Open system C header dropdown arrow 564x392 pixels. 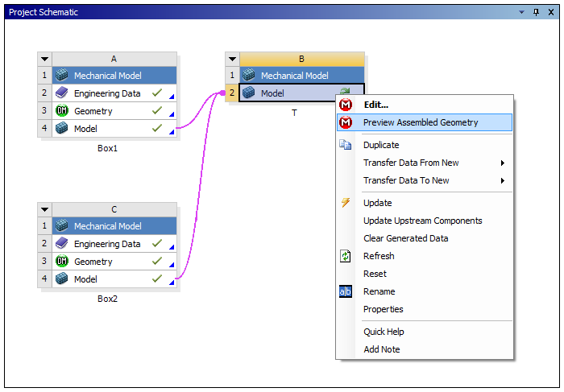[x=45, y=209]
